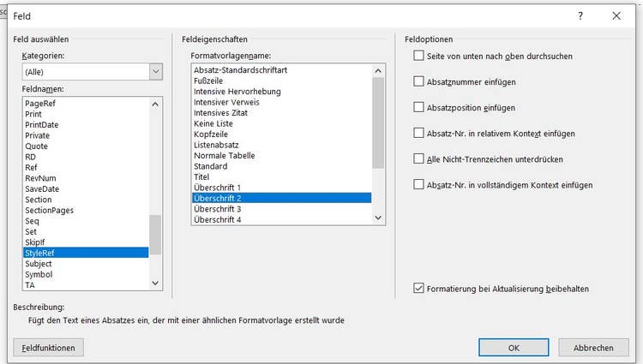Screen dimensions: 643x364
Task: Click the help question mark icon
Action: 580,15
